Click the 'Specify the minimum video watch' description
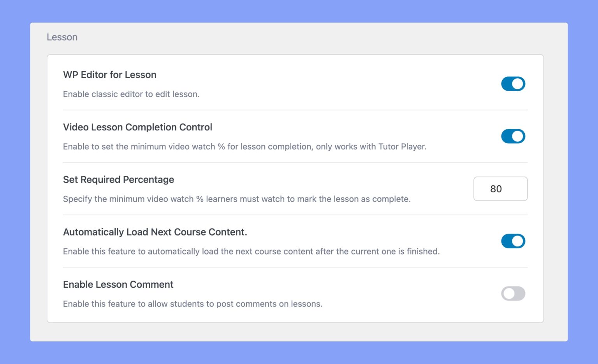 pos(237,199)
